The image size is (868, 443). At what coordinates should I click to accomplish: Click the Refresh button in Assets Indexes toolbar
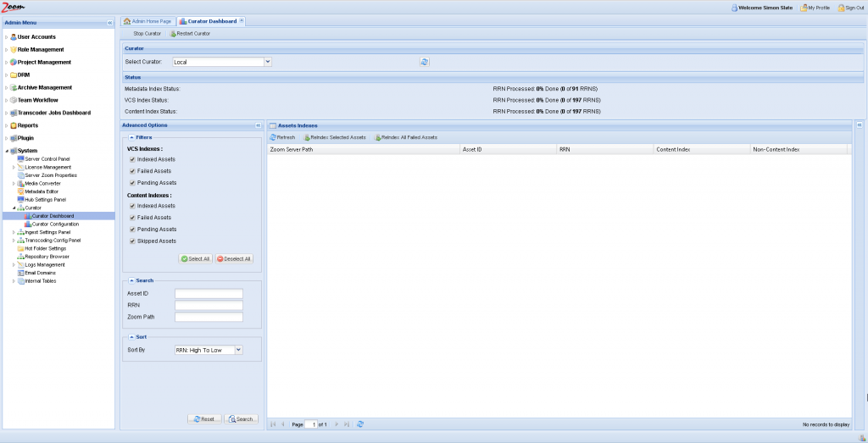(x=282, y=136)
